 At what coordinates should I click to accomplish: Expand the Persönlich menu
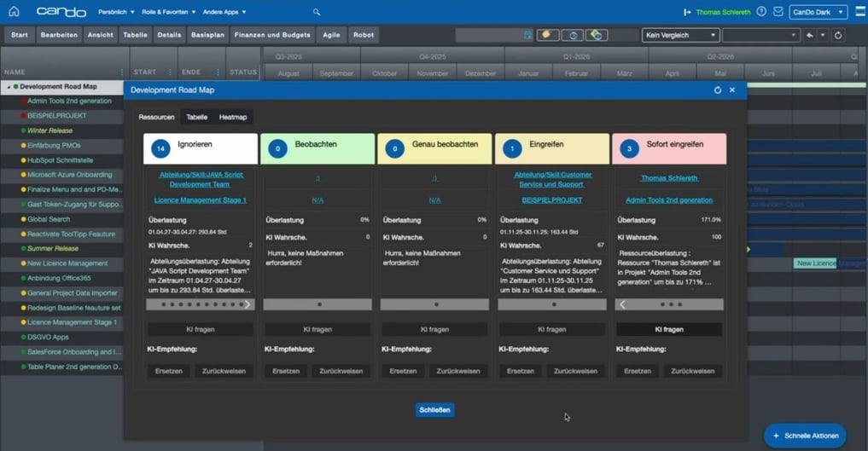click(114, 12)
